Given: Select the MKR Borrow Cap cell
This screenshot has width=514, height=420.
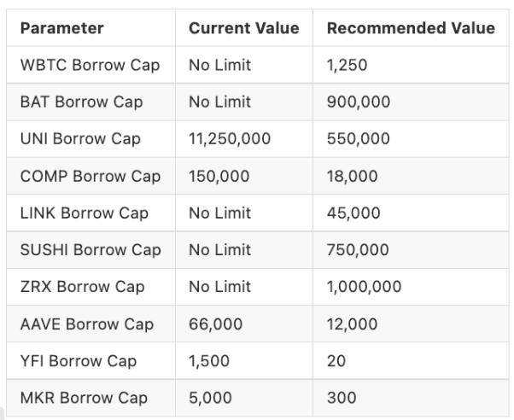Looking at the screenshot, I should click(84, 398).
